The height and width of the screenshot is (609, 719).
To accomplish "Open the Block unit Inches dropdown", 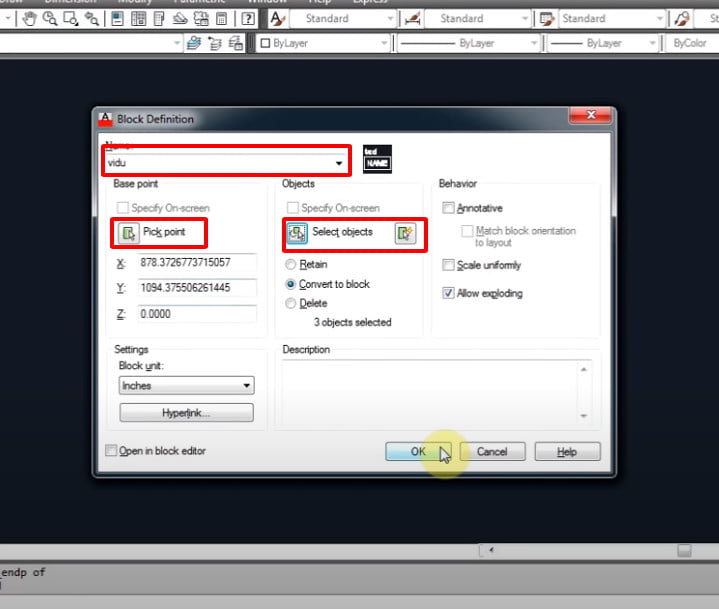I will coord(187,385).
